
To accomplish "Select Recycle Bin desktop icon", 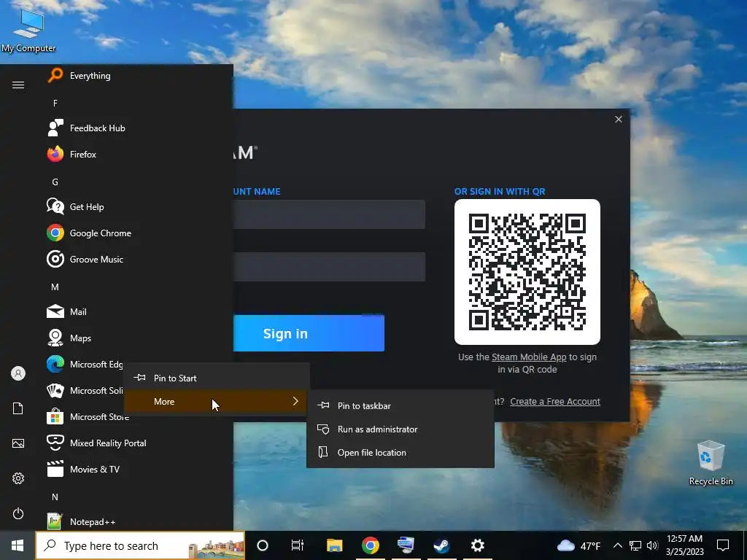I will point(711,463).
